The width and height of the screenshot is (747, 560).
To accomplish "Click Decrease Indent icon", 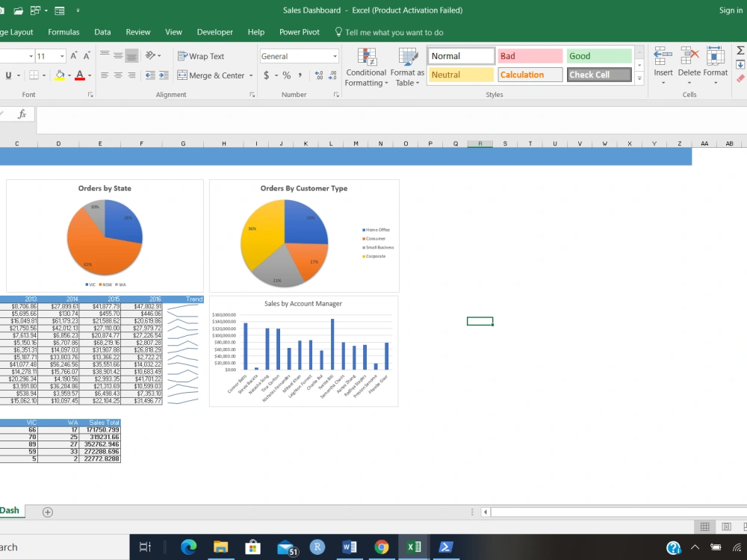I will pos(150,75).
